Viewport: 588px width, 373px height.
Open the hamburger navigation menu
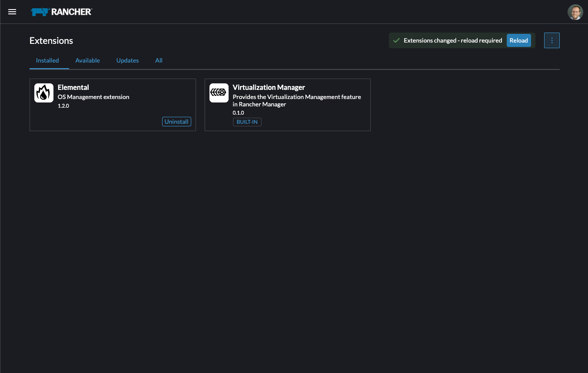coord(12,12)
